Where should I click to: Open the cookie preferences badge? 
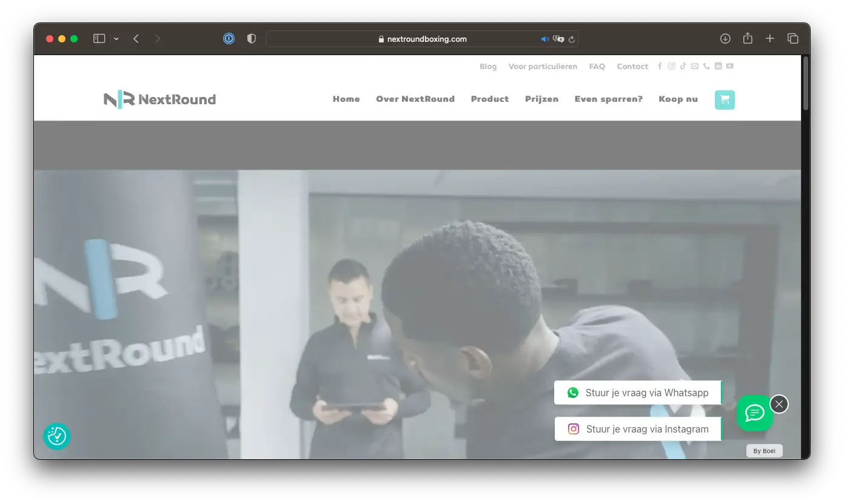(x=57, y=436)
